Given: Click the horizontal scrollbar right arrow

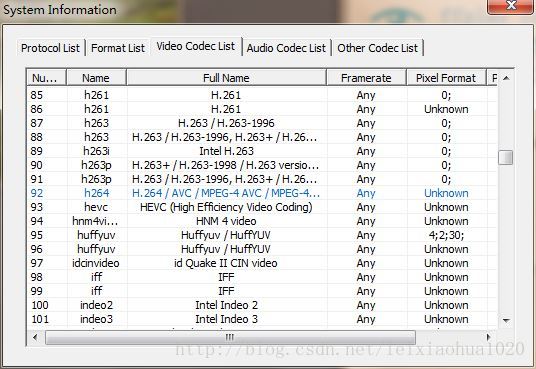Looking at the screenshot, I should (x=489, y=337).
